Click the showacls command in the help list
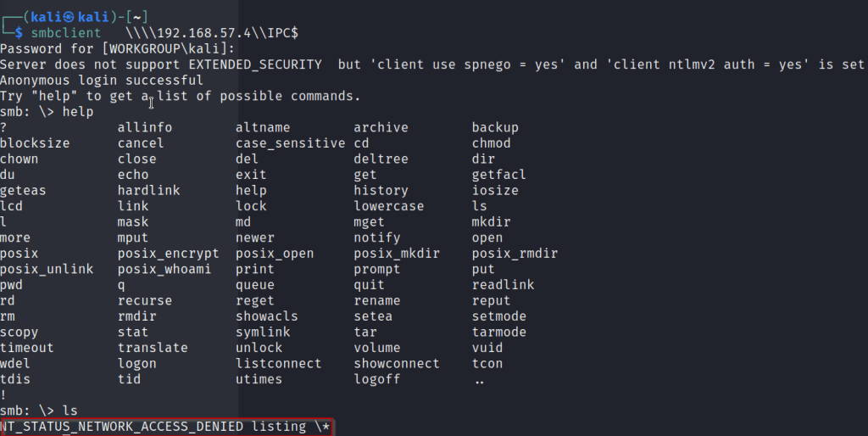 tap(266, 316)
